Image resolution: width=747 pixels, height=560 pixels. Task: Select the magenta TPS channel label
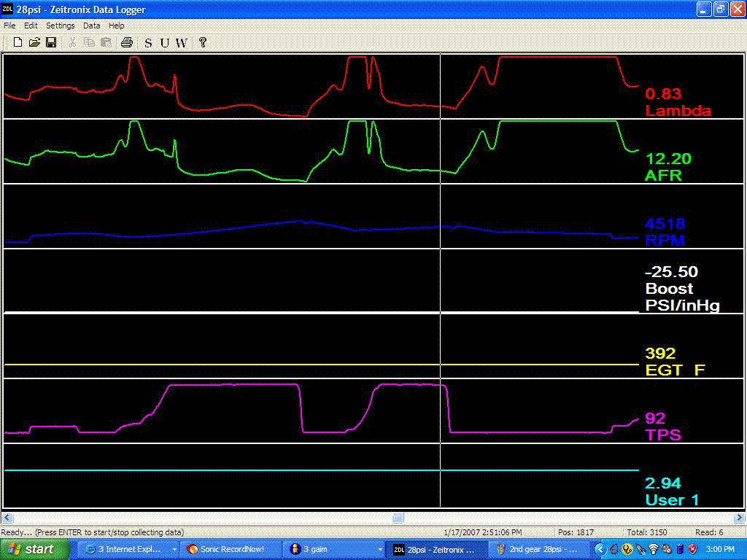662,435
